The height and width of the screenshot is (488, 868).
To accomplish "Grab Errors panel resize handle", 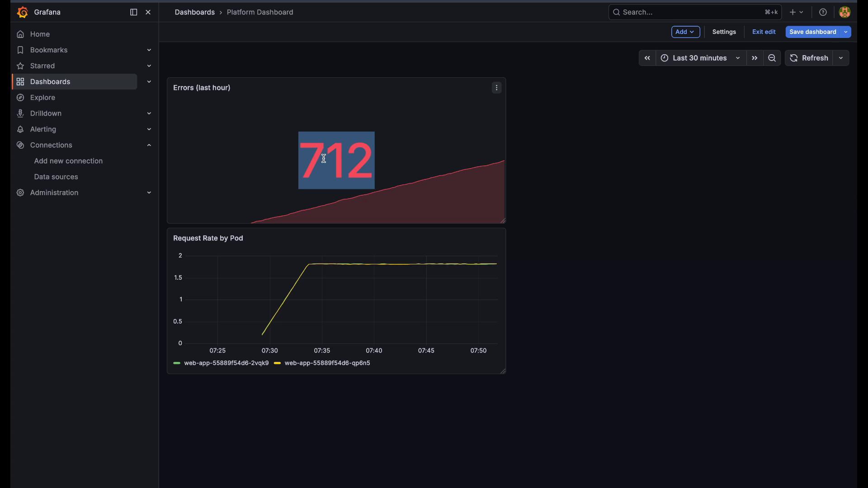I will (x=503, y=221).
